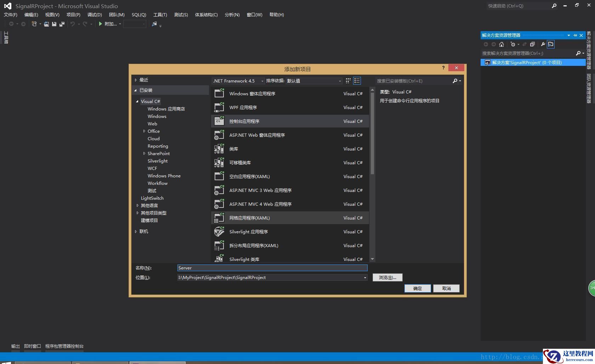Click the Save All toolbar icon

pos(62,24)
